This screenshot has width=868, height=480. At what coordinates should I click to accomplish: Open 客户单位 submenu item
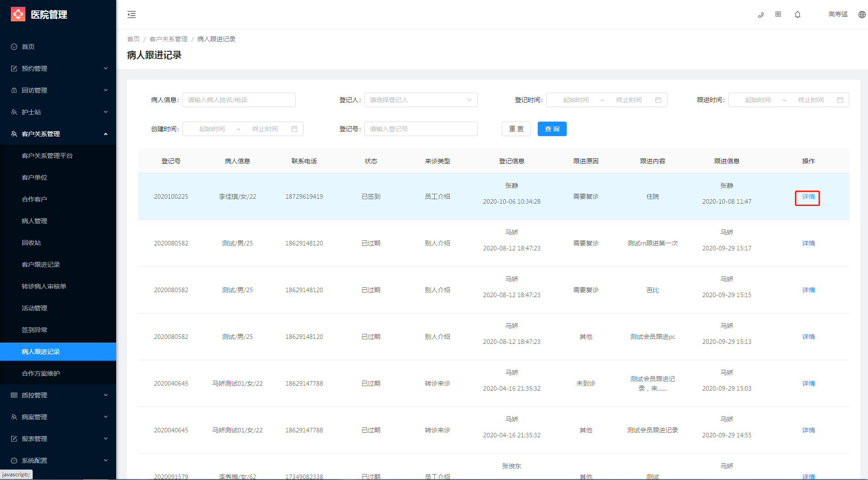coord(58,177)
